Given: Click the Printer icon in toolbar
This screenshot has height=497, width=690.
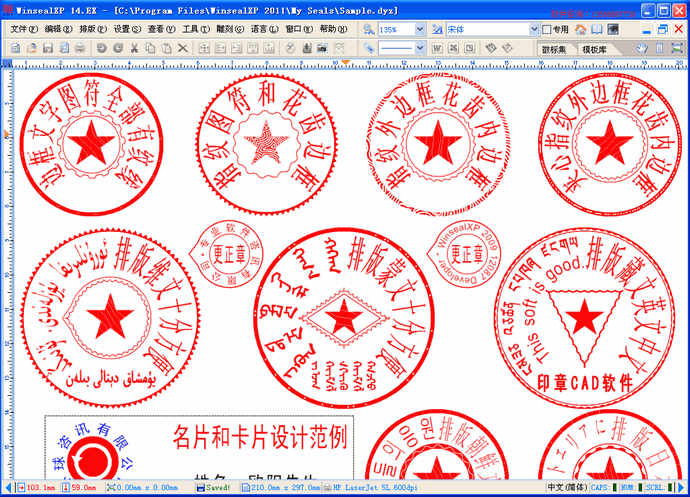Looking at the screenshot, I should click(x=80, y=48).
